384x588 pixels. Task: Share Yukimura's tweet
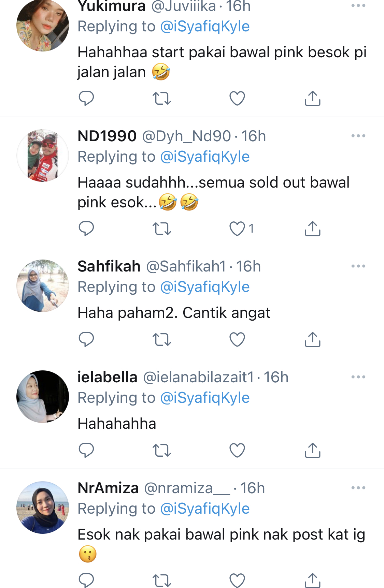[x=312, y=99]
